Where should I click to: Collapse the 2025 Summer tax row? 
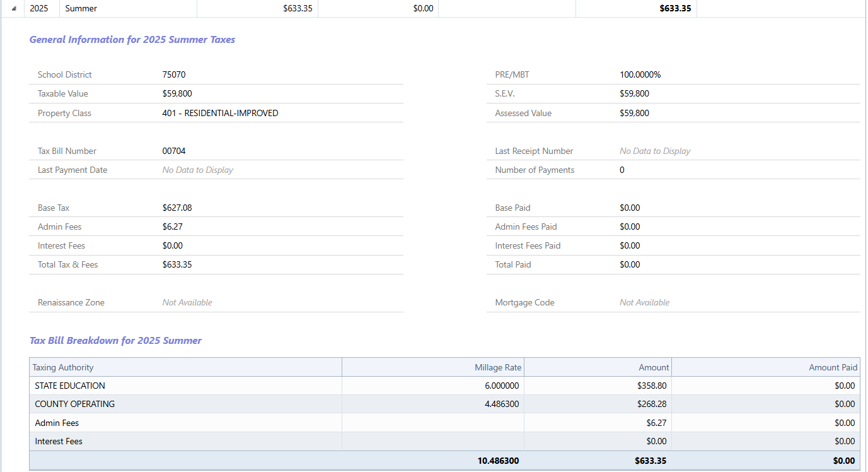[x=14, y=9]
